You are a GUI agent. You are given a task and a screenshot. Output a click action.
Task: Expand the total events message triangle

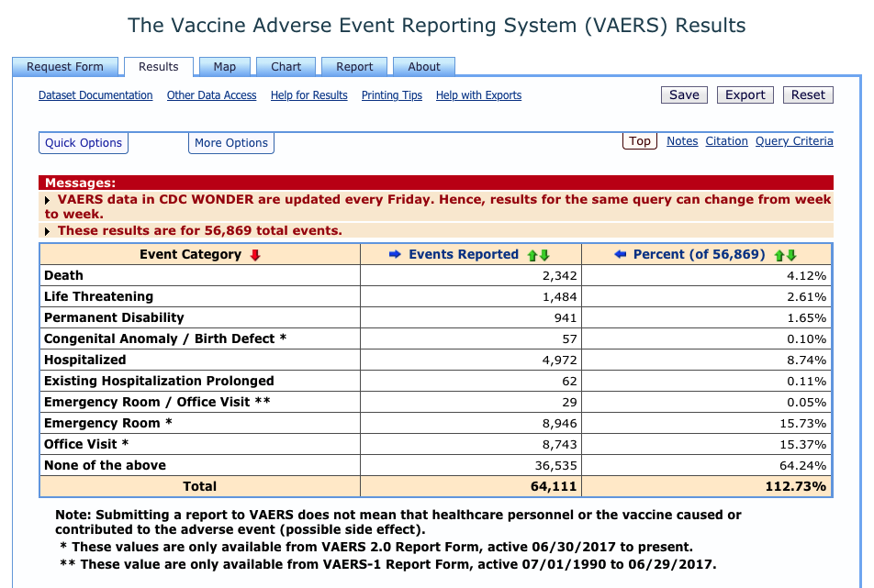(x=48, y=231)
